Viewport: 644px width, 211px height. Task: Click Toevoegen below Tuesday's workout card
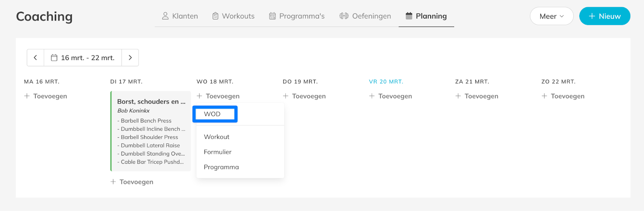tap(132, 182)
